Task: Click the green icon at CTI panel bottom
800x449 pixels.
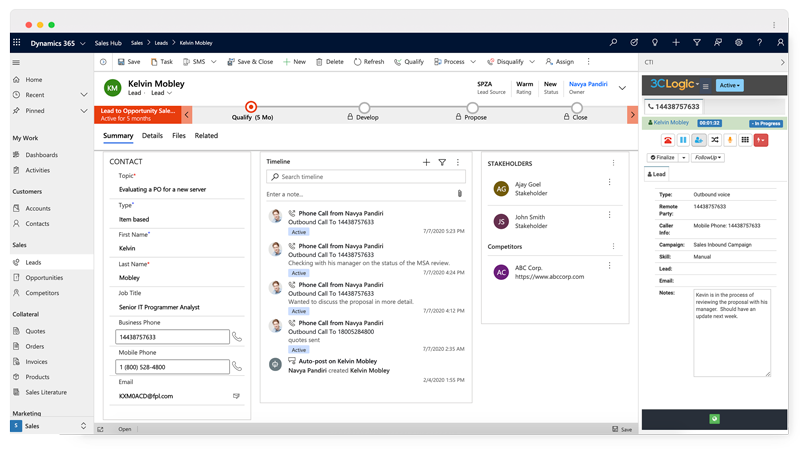Action: tap(714, 419)
